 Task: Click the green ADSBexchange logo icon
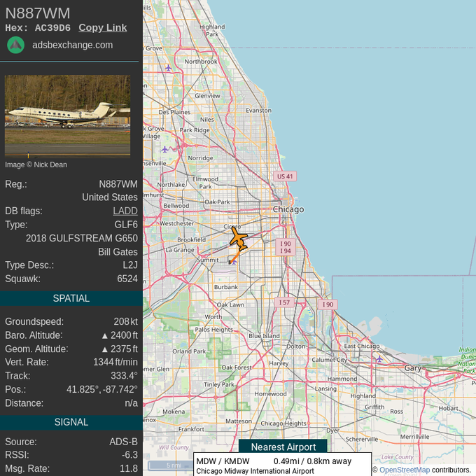pos(16,45)
